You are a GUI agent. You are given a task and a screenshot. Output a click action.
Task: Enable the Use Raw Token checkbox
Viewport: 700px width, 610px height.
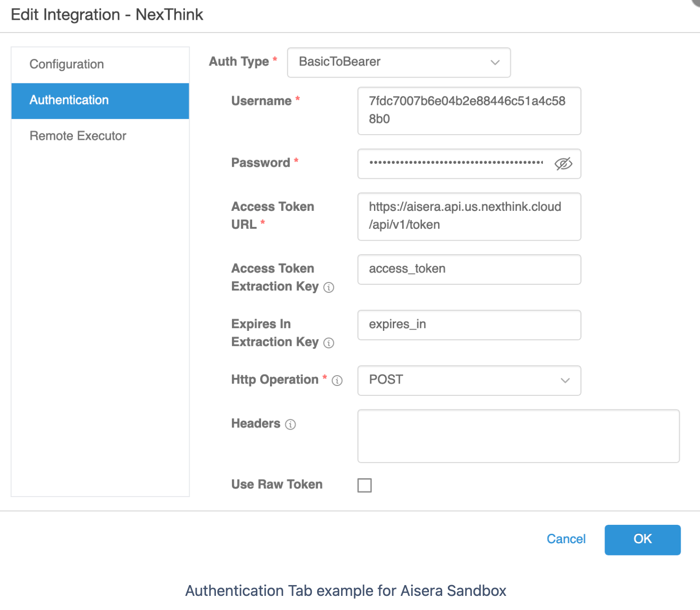[x=365, y=485]
